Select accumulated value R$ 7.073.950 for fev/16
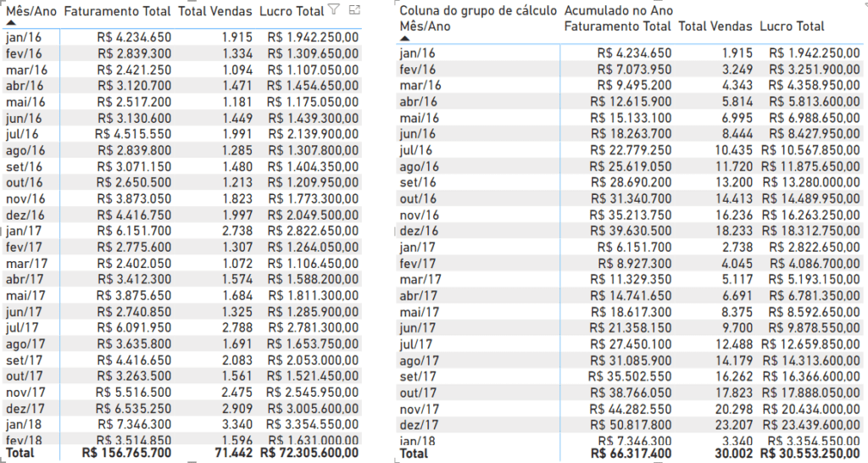The height and width of the screenshot is (463, 868). click(634, 70)
